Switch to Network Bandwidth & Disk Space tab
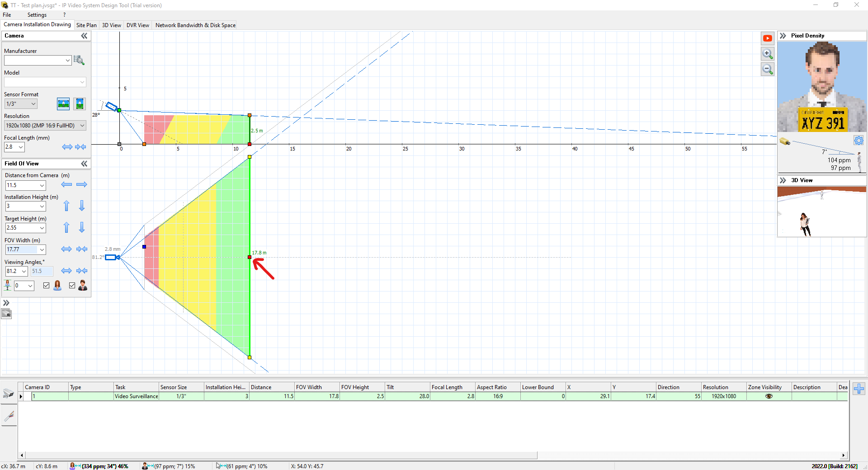Screen dimensions: 868x470 pos(195,25)
